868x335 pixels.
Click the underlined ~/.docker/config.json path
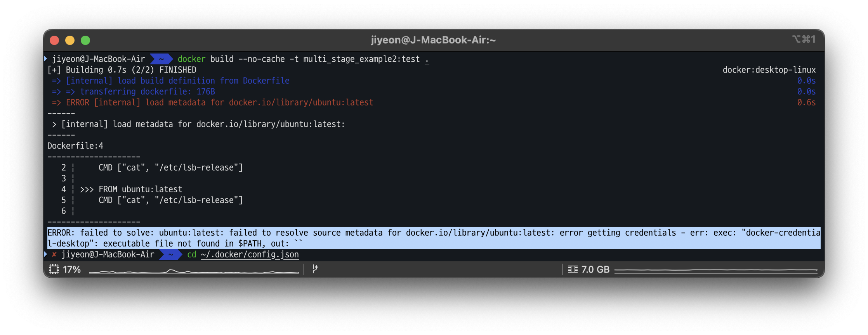[x=250, y=255]
